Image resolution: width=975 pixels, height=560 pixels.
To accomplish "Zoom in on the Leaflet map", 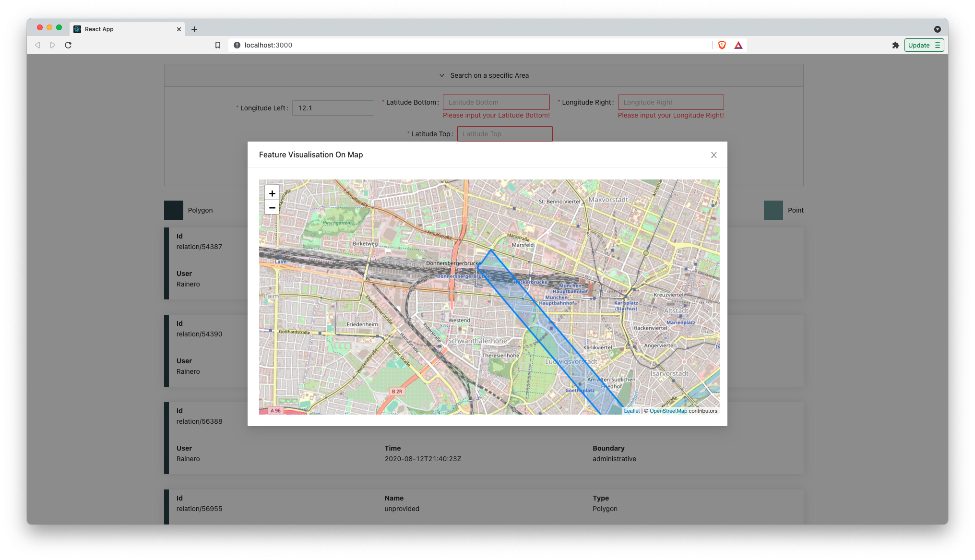I will [x=272, y=193].
